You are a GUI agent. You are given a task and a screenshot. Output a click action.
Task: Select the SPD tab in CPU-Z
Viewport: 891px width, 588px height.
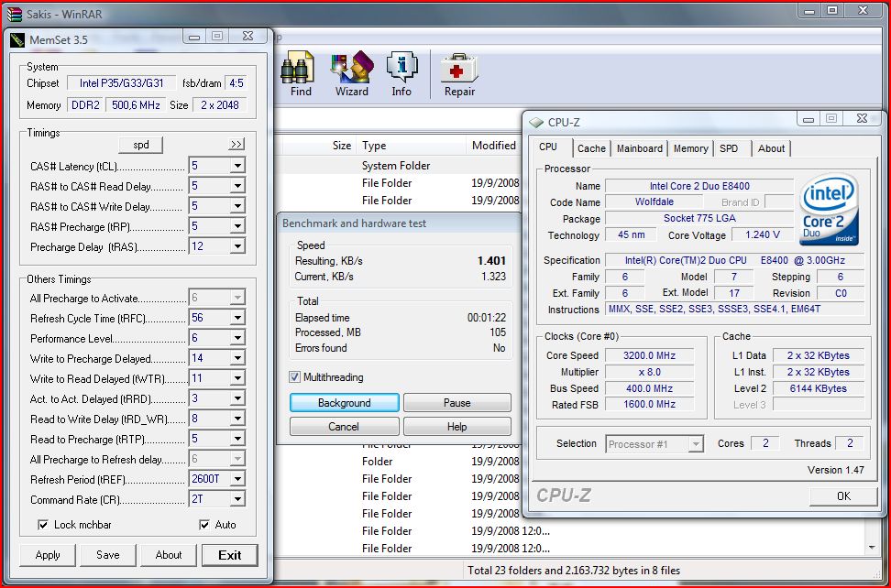(729, 148)
